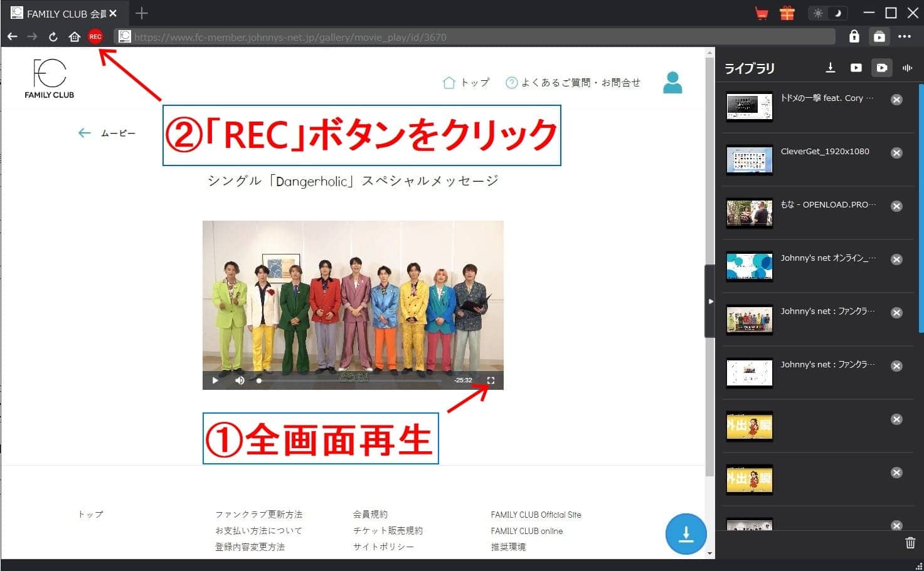Screen dimensions: 924x571
Task: Click the browser forward arrow
Action: [32, 37]
